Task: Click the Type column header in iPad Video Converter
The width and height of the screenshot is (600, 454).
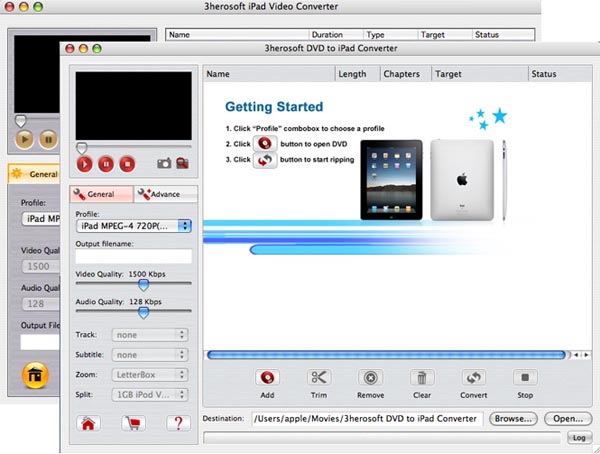Action: pos(390,34)
